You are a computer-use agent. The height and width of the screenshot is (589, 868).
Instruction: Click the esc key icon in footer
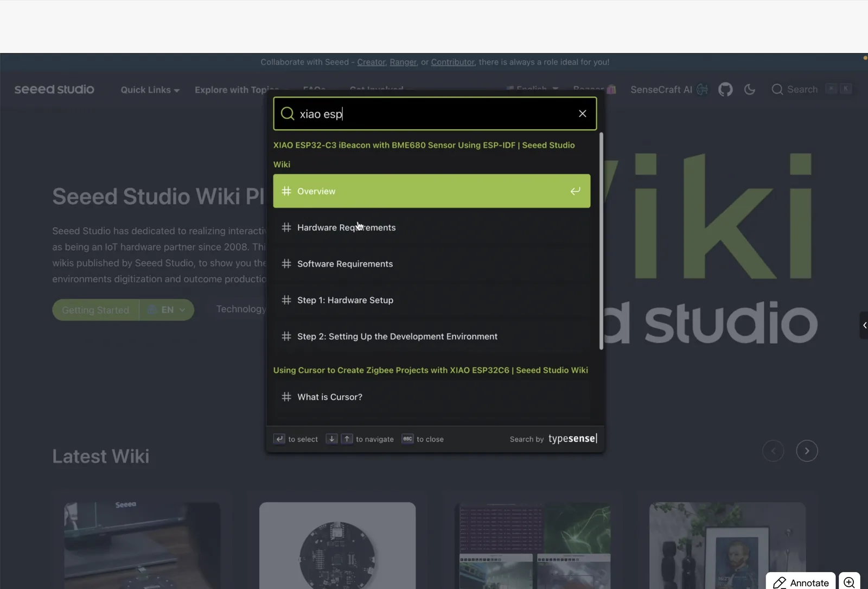407,439
